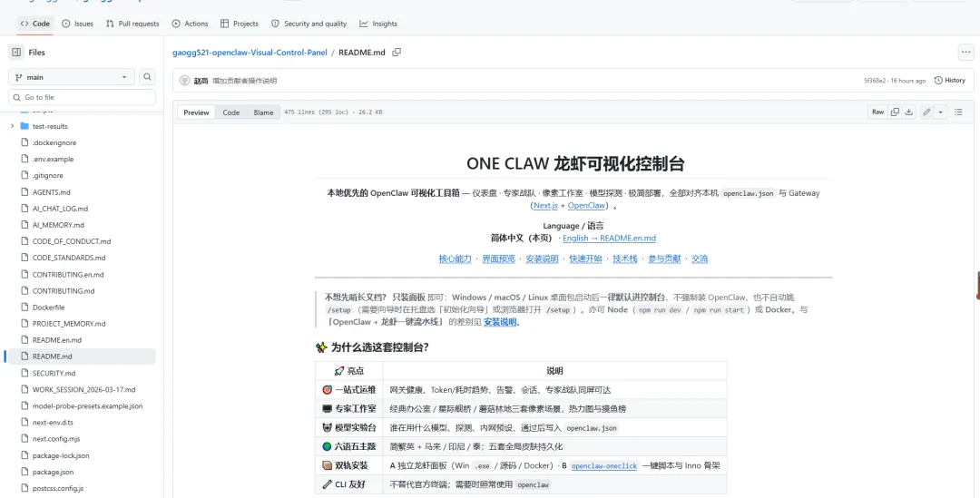
Task: Open CODE_STANDARDS.md file
Action: pyautogui.click(x=69, y=258)
